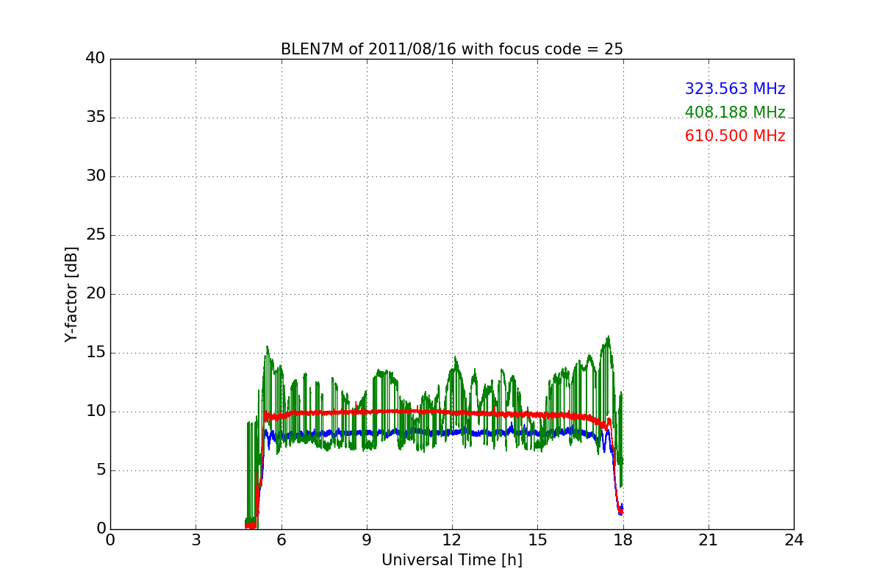Click the x-axis tick label "18"

click(623, 540)
